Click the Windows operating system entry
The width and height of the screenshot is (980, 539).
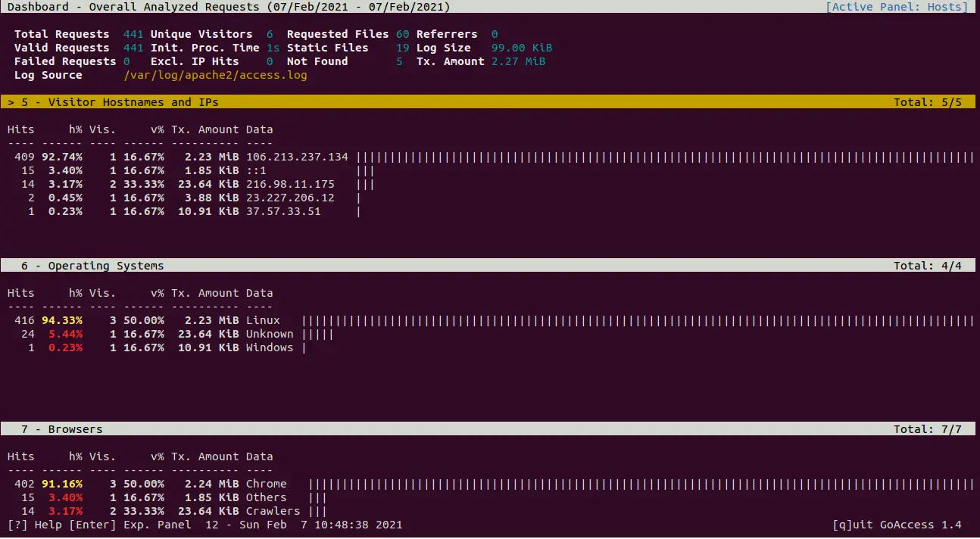click(x=270, y=347)
